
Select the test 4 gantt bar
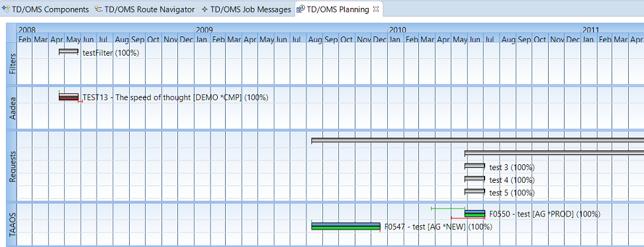(x=475, y=179)
